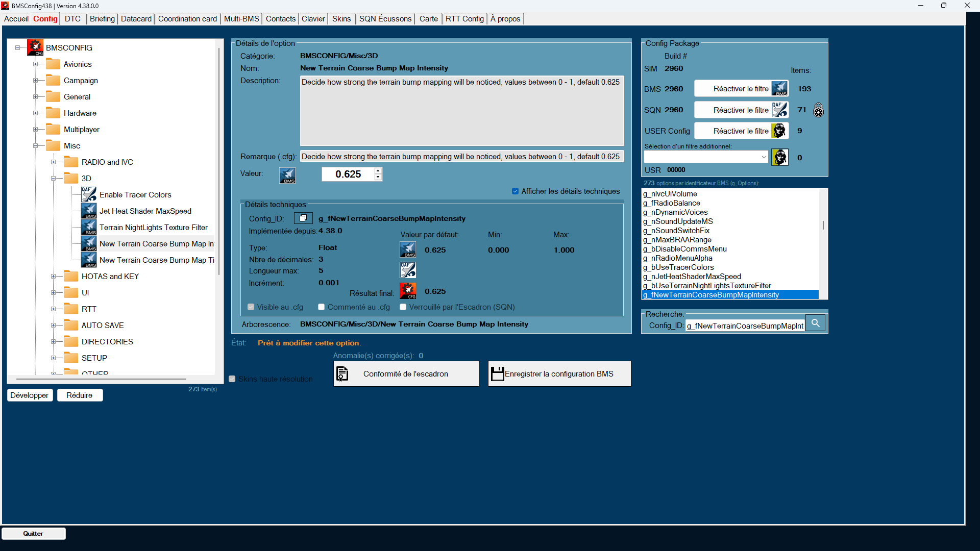This screenshot has height=551, width=980.
Task: Click the BMS icon beside Valeur field
Action: pos(287,176)
